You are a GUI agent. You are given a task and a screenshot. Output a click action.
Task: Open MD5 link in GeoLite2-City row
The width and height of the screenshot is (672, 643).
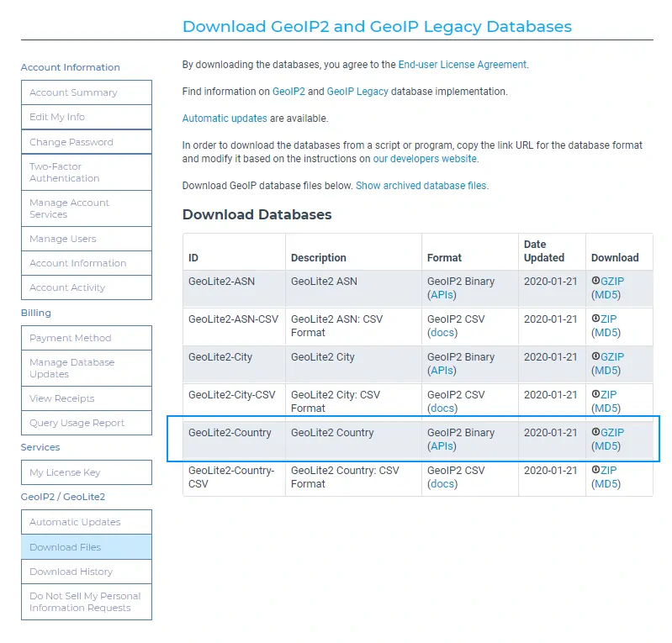pos(606,370)
